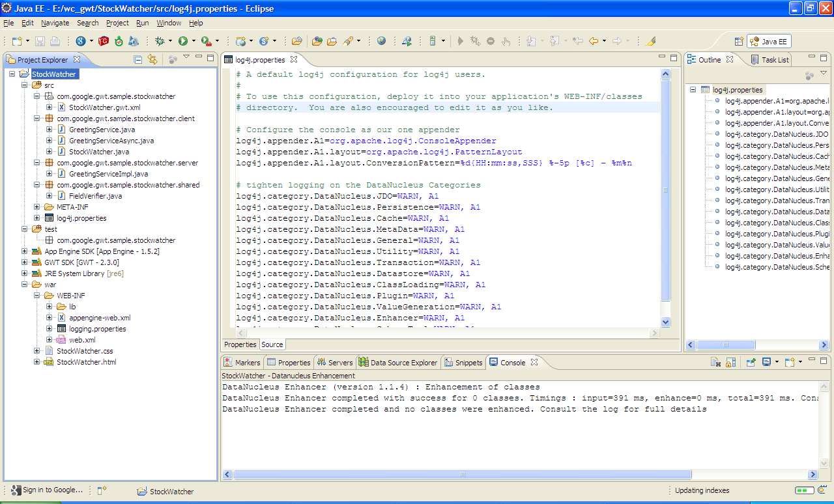The image size is (834, 504).
Task: Click the Collapse All icon in Project Explorer
Action: point(138,59)
